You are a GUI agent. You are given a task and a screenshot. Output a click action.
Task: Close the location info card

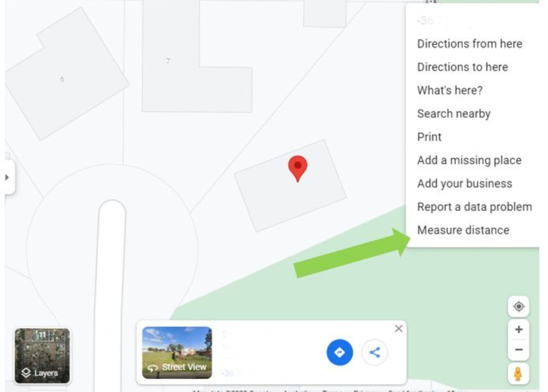399,328
